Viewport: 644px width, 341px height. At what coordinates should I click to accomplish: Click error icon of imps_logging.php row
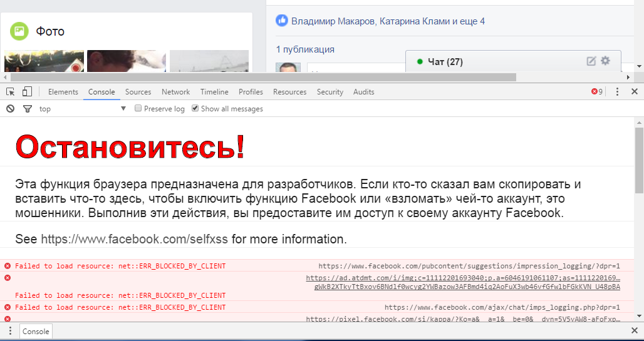[8, 307]
